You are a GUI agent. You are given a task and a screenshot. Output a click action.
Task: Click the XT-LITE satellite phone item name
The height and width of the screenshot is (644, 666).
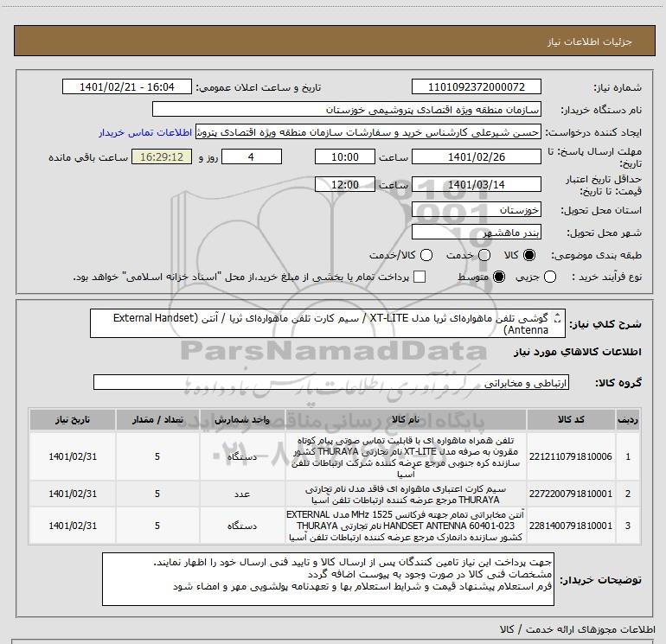click(x=406, y=456)
